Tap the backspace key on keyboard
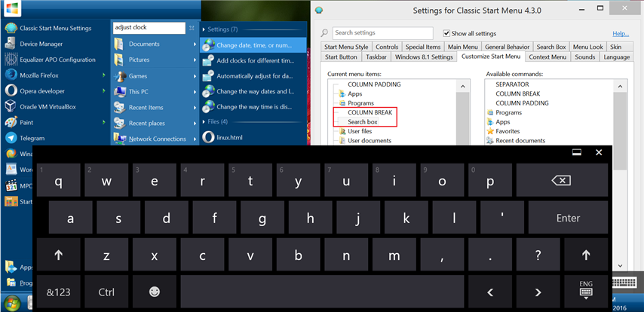644x312 pixels. [562, 180]
